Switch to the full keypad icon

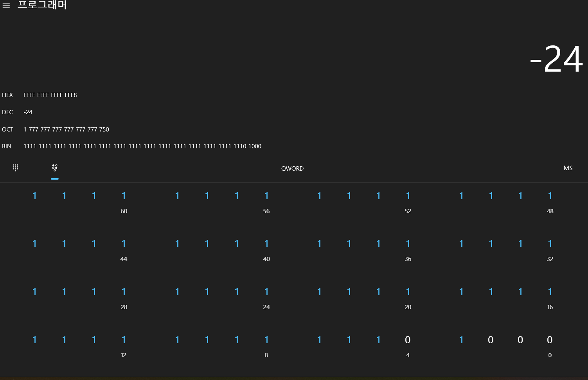[x=16, y=167]
